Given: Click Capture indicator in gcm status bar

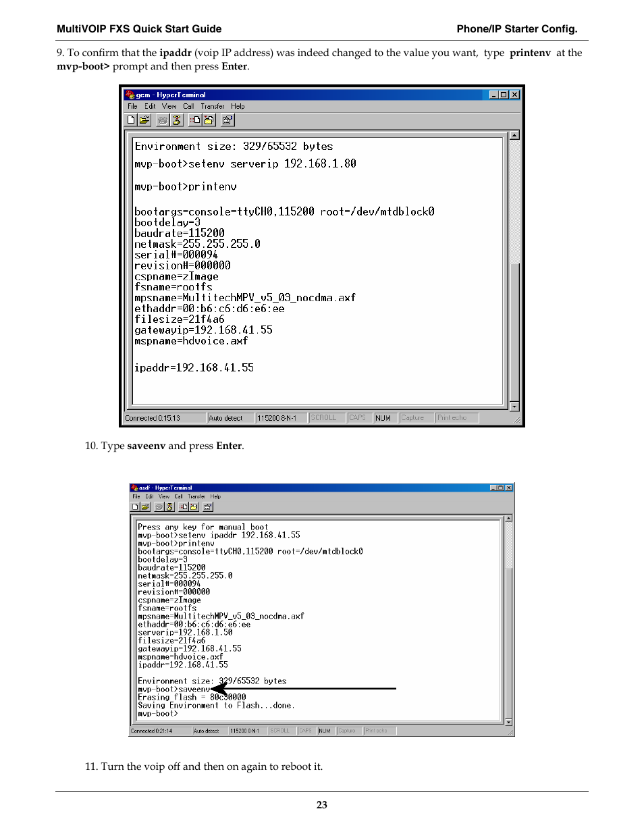Looking at the screenshot, I should [x=417, y=418].
